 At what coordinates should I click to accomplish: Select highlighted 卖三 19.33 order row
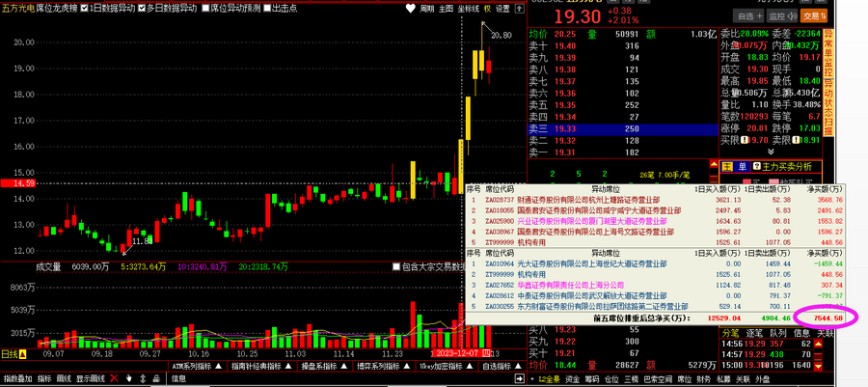pyautogui.click(x=623, y=129)
